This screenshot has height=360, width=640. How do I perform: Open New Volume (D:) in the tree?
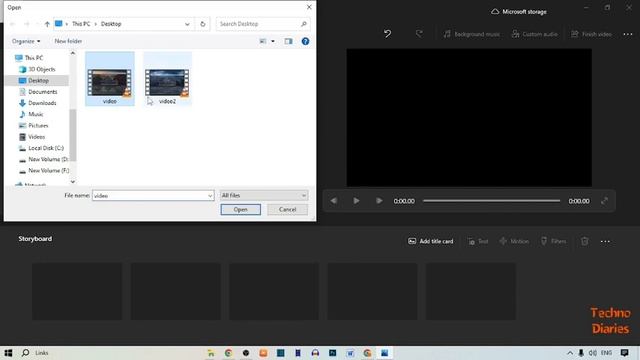[48, 159]
